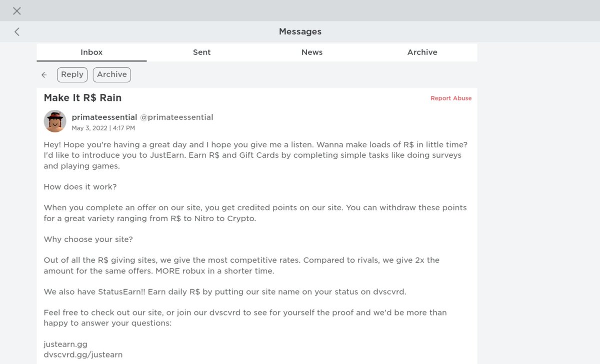The image size is (600, 364).
Task: Click the Messages page heading
Action: coord(300,32)
